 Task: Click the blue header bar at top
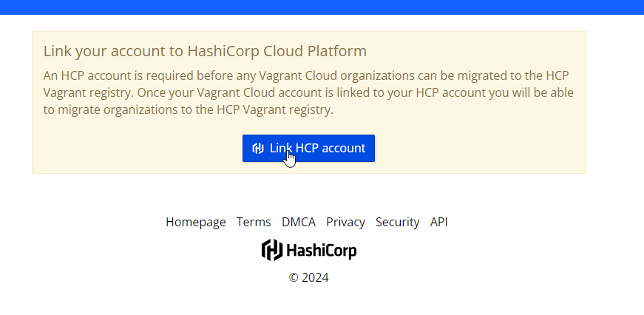point(322,7)
